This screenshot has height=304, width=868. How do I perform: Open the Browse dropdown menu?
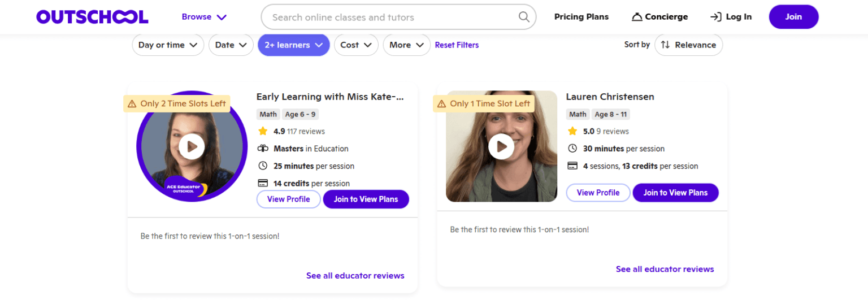click(204, 17)
